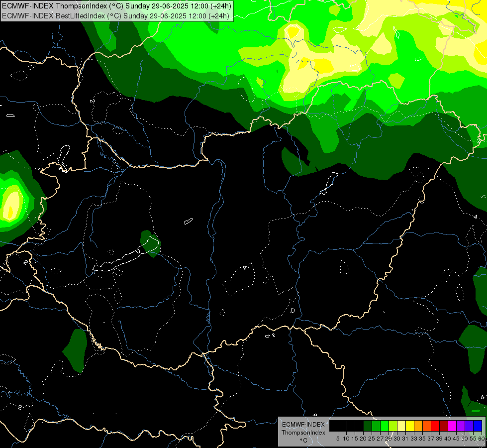Choose the orange-red 35–37 legend swatch
The height and width of the screenshot is (448, 487).
coord(427,426)
